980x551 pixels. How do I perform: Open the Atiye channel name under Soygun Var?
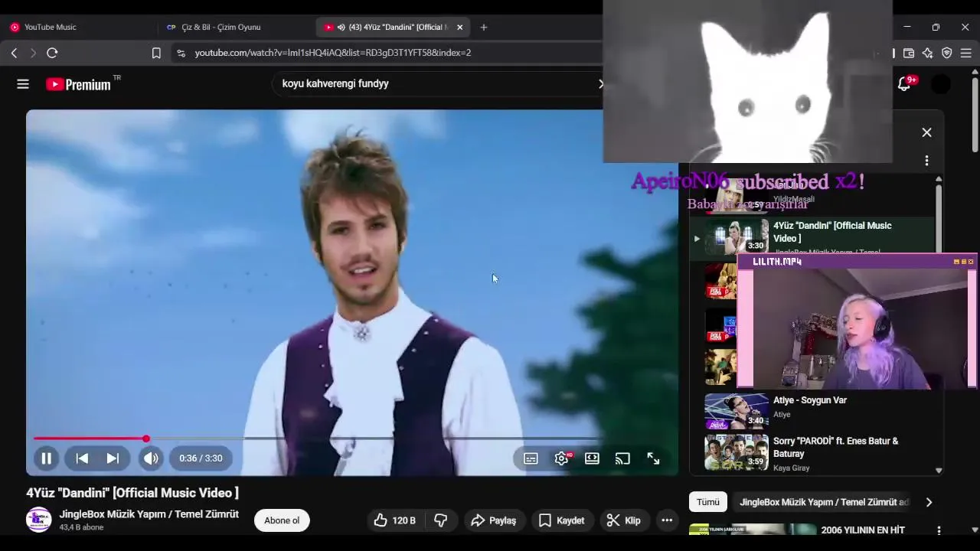pyautogui.click(x=782, y=415)
